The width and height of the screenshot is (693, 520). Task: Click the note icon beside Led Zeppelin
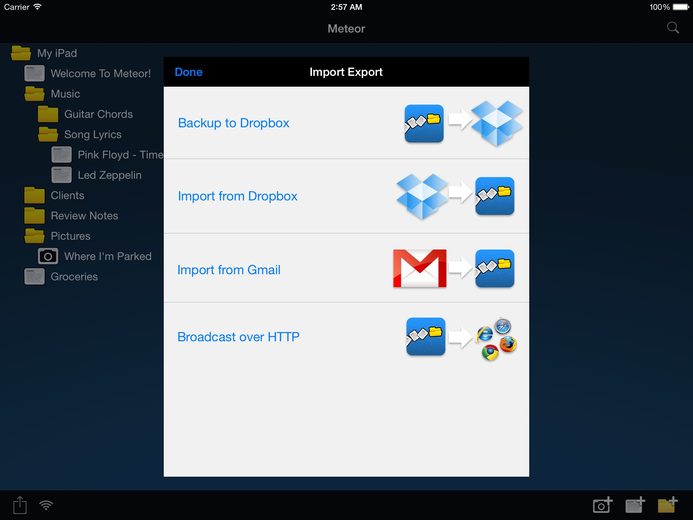(x=61, y=175)
